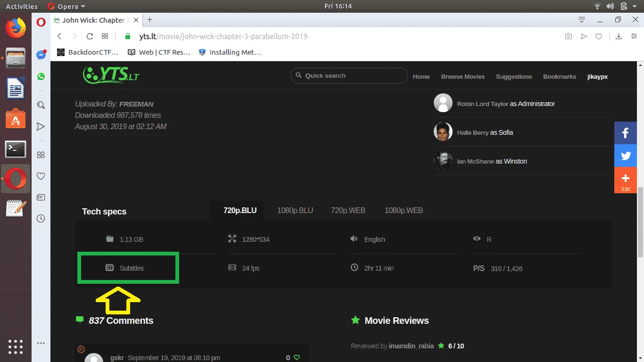644x362 pixels.
Task: Open LibreOffice Writer from the dock
Action: [16, 88]
